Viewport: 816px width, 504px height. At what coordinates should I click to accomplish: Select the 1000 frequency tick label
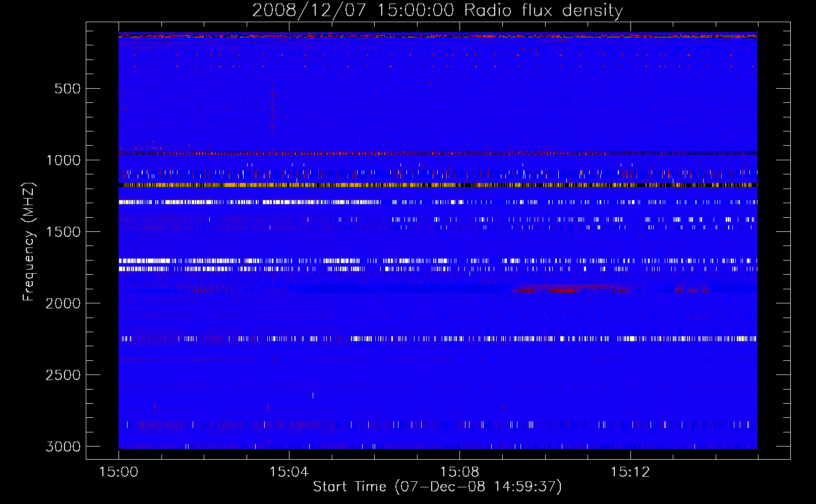click(64, 160)
